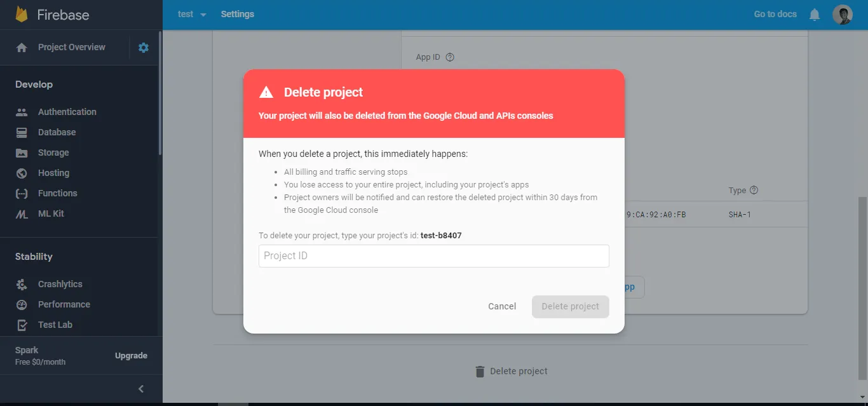Open project settings gear icon

[144, 48]
